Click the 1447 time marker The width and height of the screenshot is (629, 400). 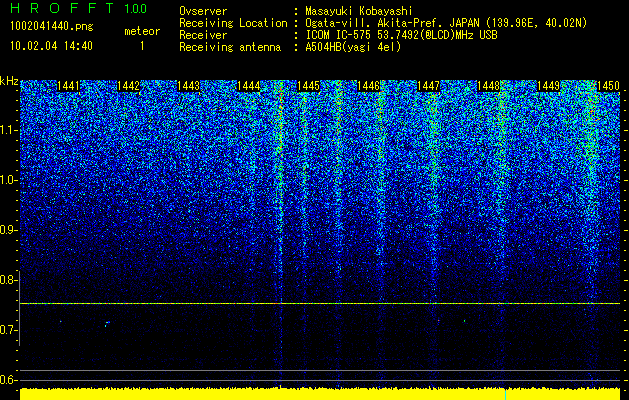[428, 86]
